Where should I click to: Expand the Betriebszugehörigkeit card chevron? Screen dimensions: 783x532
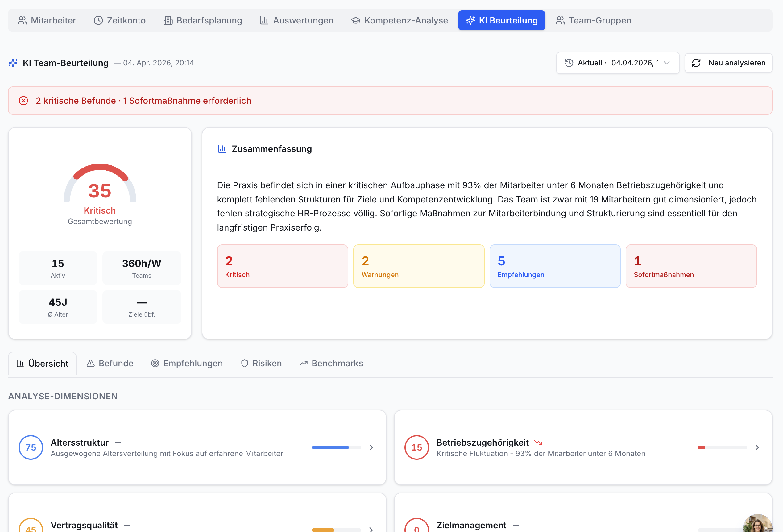coord(757,447)
